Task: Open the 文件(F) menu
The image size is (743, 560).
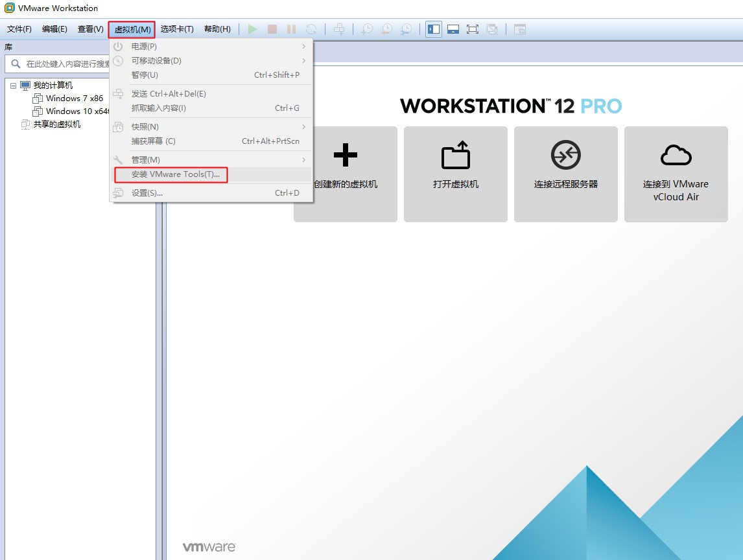Action: coord(19,29)
